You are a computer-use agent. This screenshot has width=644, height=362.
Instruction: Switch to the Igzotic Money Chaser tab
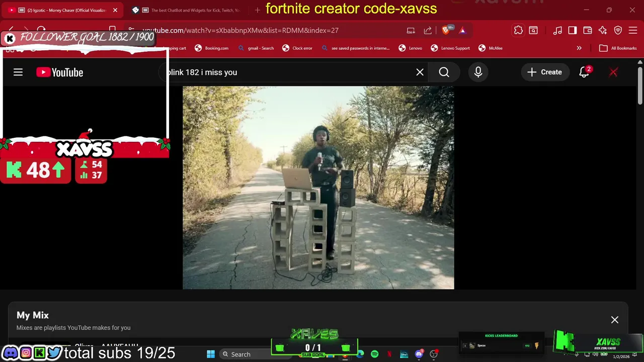(63, 10)
